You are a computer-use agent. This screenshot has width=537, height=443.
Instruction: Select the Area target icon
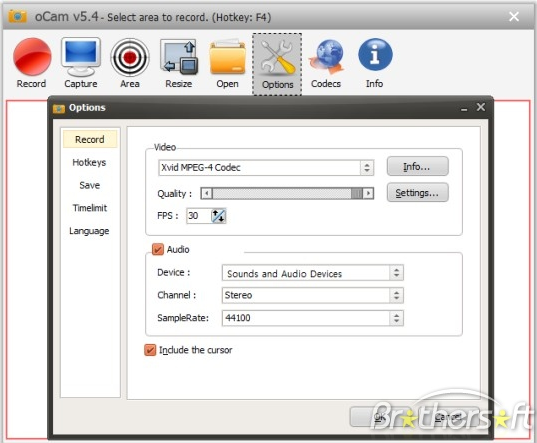(130, 58)
